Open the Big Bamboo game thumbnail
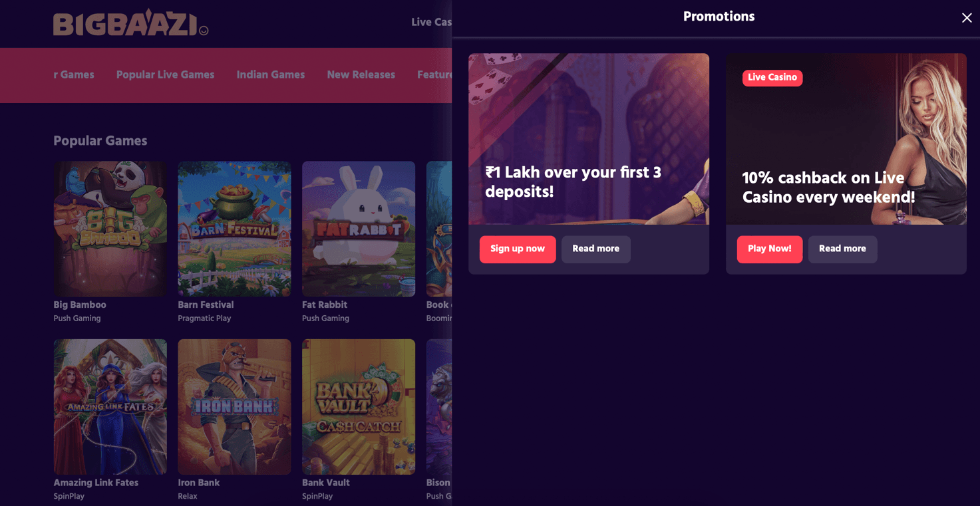The width and height of the screenshot is (980, 506). coord(110,229)
